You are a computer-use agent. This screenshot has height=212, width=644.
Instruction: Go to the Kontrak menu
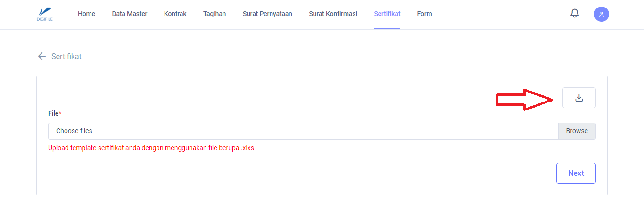tap(175, 14)
